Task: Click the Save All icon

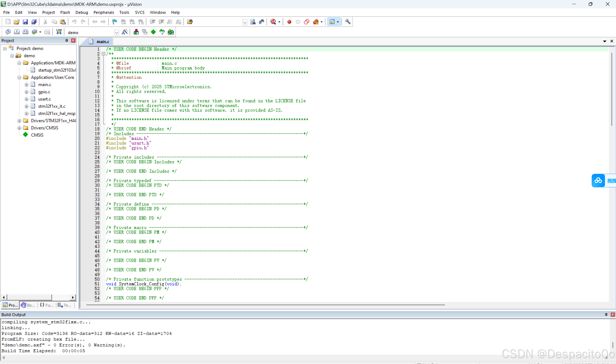Action: point(34,22)
